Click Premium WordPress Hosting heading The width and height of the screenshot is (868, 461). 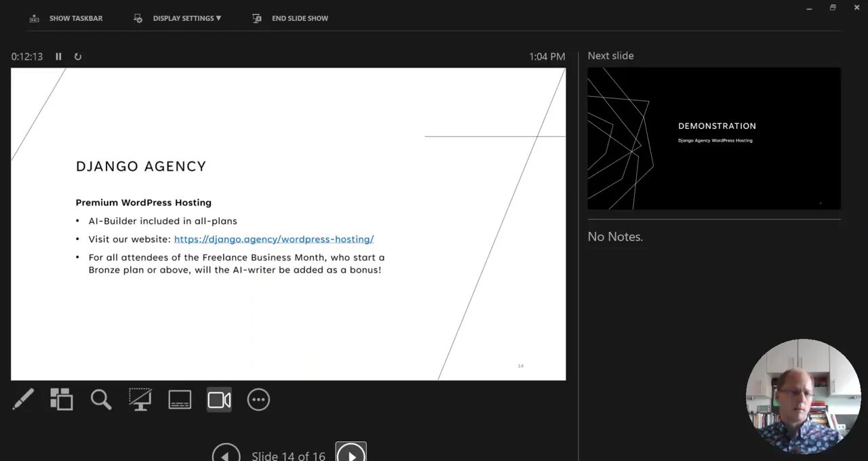point(144,203)
